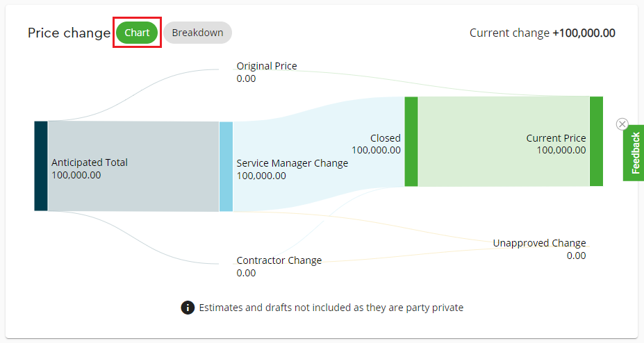Screen dimensions: 644x343
Task: Switch to the Breakdown view
Action: pyautogui.click(x=197, y=33)
